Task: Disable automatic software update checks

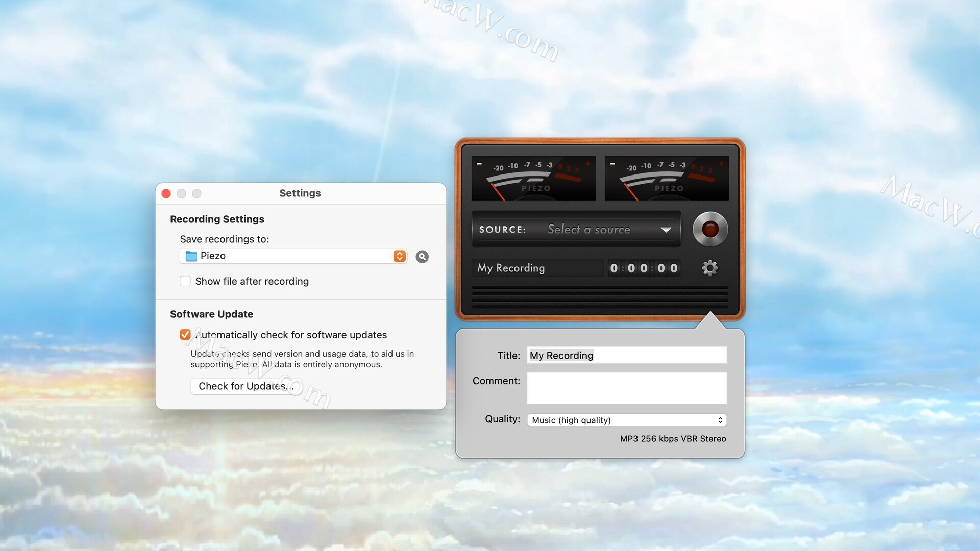Action: point(185,335)
